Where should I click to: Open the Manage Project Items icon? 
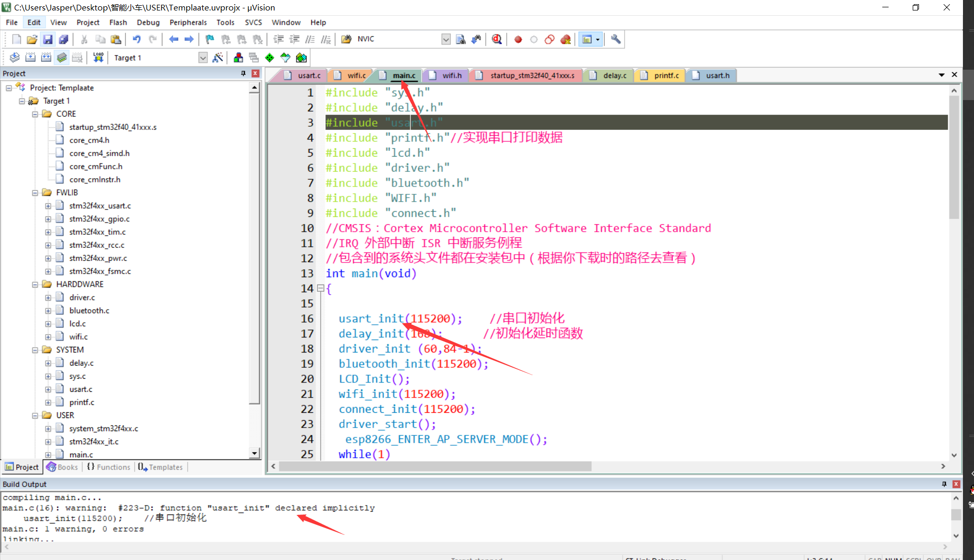[x=238, y=58]
